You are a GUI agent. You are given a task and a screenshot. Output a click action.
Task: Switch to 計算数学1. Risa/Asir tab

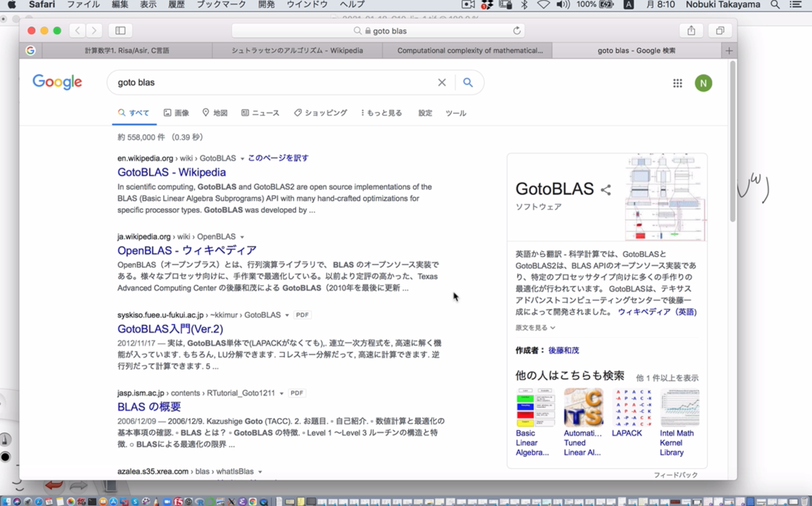tap(127, 51)
